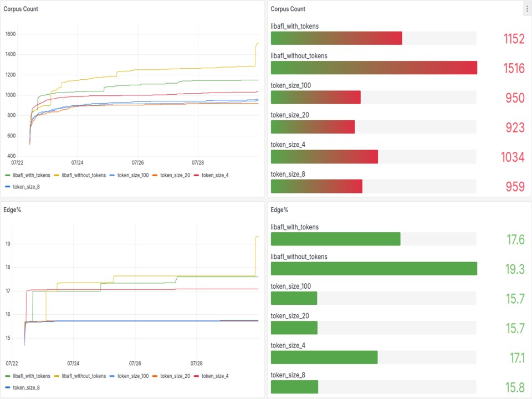Image resolution: width=532 pixels, height=399 pixels.
Task: Select the 17.1 edge percentage value
Action: point(517,358)
